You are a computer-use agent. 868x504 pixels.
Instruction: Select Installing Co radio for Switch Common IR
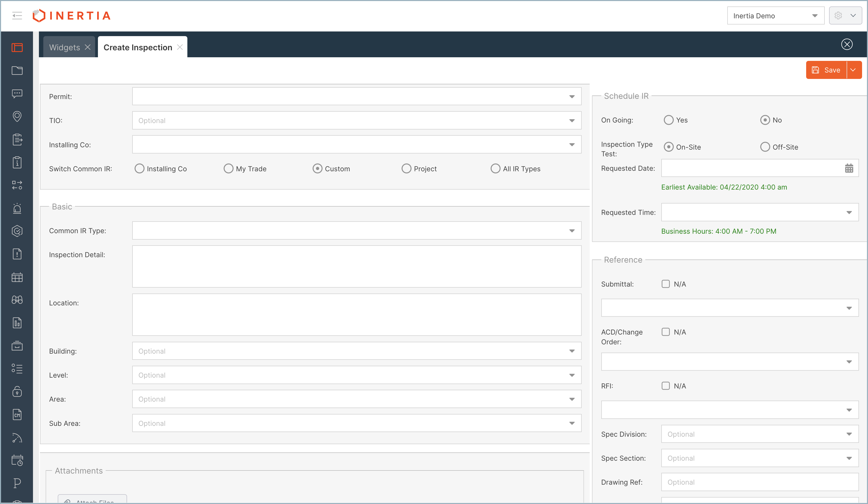[139, 169]
